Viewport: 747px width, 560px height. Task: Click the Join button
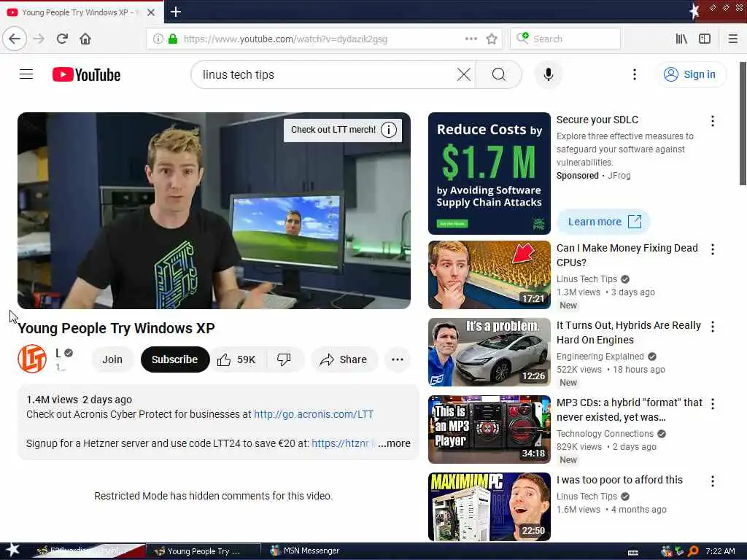click(112, 359)
